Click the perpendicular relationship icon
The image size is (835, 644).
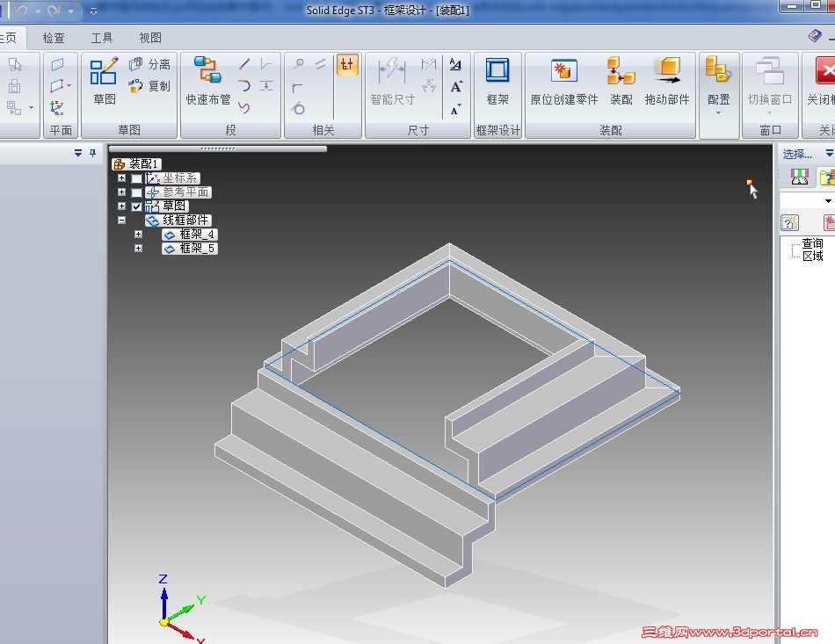(x=298, y=87)
